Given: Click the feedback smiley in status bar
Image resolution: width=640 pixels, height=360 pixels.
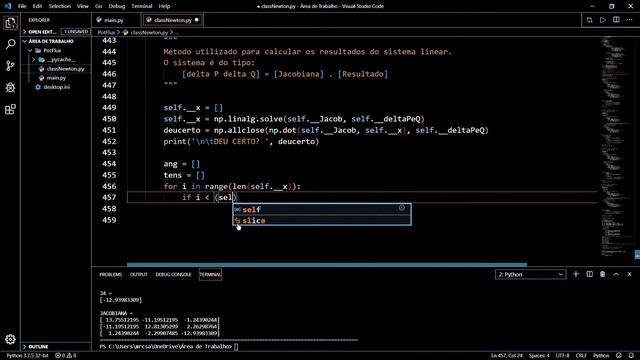Looking at the screenshot, I should (x=619, y=356).
